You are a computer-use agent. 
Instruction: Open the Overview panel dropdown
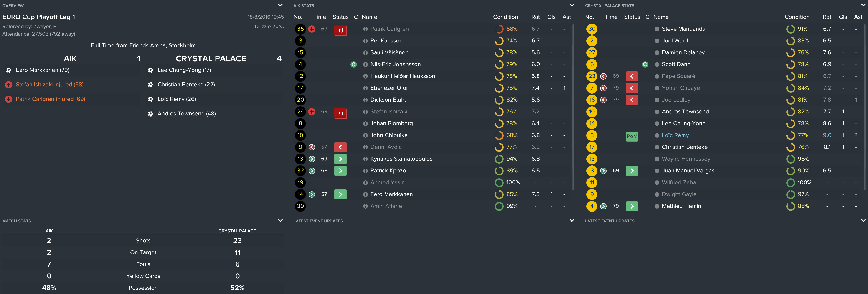[x=280, y=5]
